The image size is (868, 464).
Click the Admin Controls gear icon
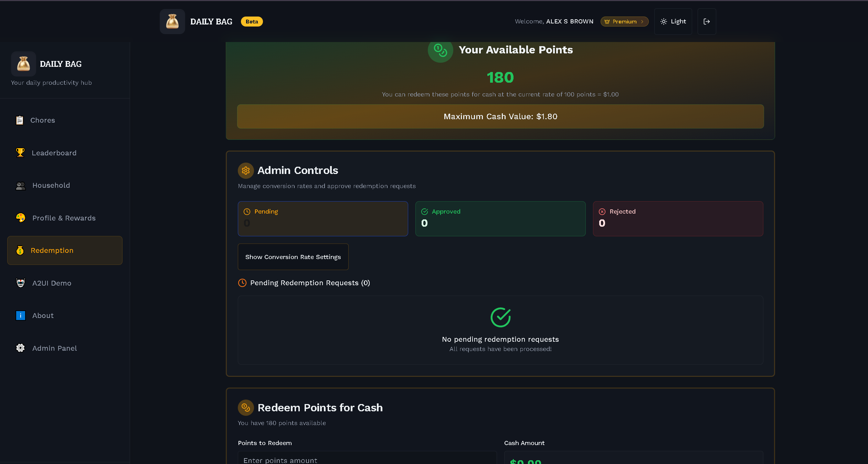point(245,170)
